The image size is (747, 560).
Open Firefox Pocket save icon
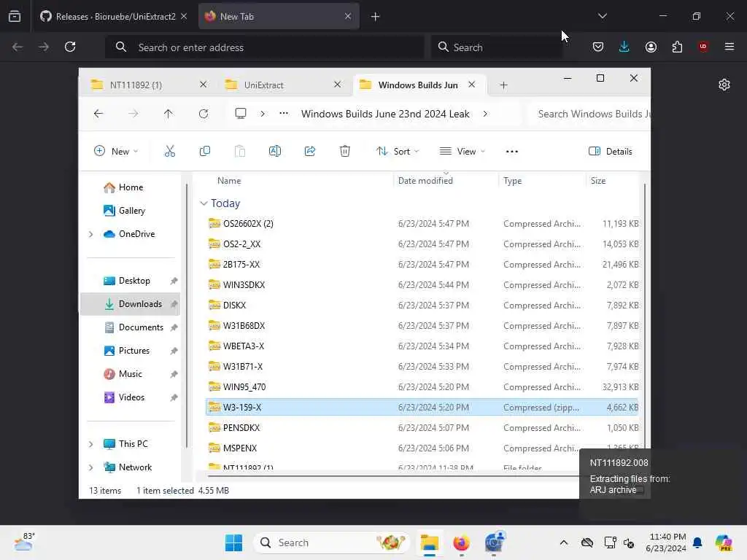point(598,47)
